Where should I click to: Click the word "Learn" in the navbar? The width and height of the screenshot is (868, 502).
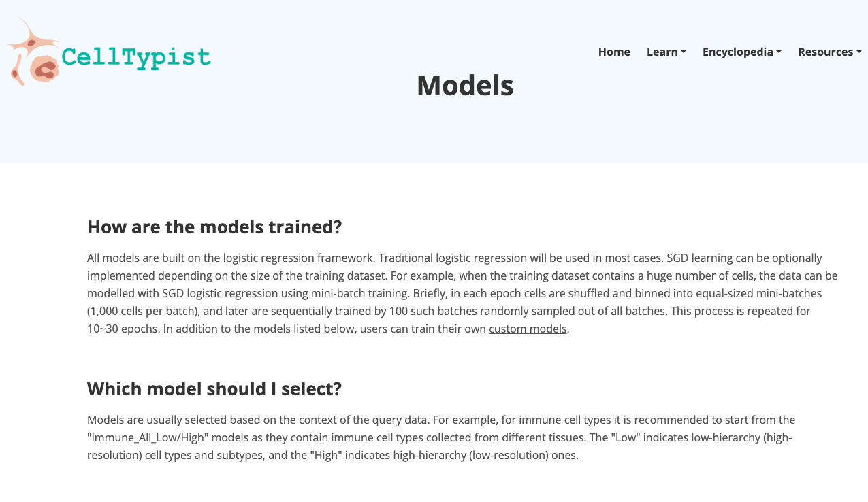(662, 52)
